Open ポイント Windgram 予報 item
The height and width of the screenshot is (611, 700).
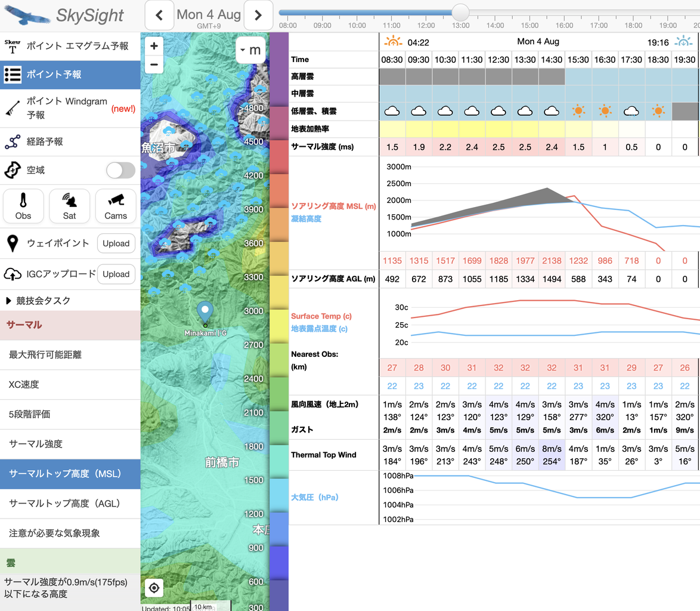(70, 108)
